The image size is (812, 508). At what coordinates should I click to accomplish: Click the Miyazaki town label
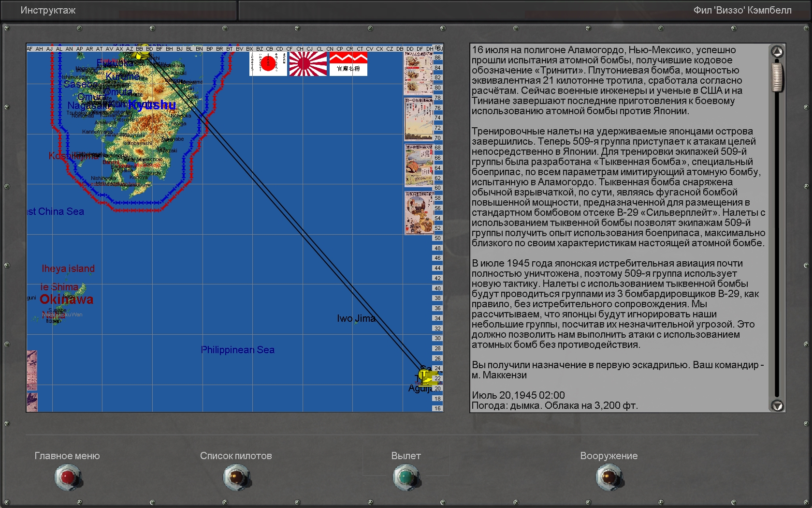(x=167, y=150)
